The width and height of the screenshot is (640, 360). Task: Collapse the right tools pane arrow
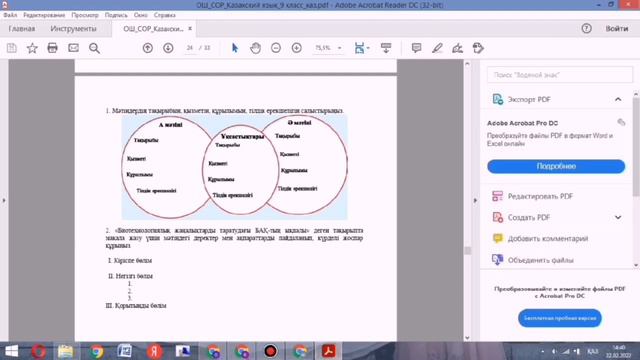click(x=475, y=200)
